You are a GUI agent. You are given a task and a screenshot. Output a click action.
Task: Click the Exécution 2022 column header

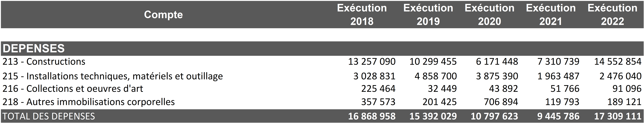pyautogui.click(x=612, y=15)
